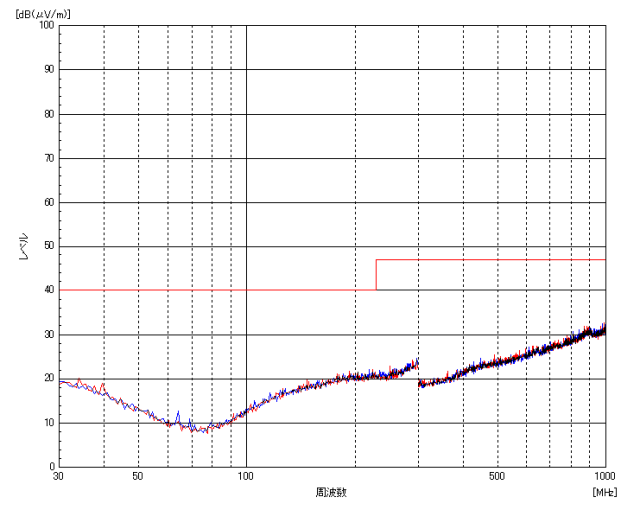The height and width of the screenshot is (510, 640).
Task: Click the 30 tick label on frequency axis
Action: pos(60,477)
